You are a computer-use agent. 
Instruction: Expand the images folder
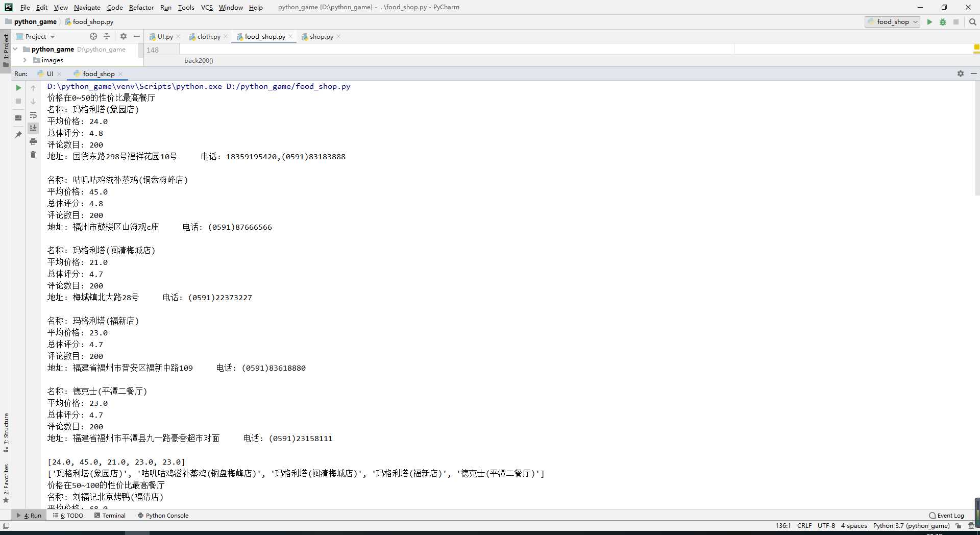[x=24, y=60]
